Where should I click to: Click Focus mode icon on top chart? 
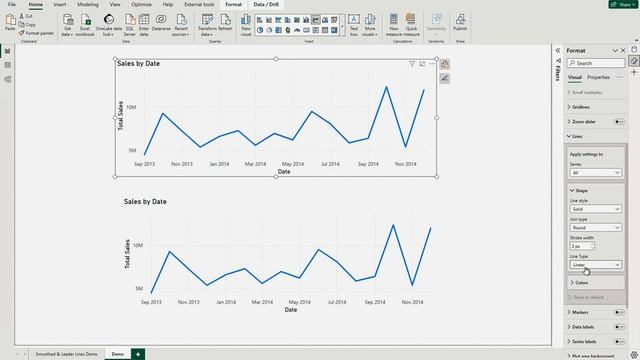[422, 64]
